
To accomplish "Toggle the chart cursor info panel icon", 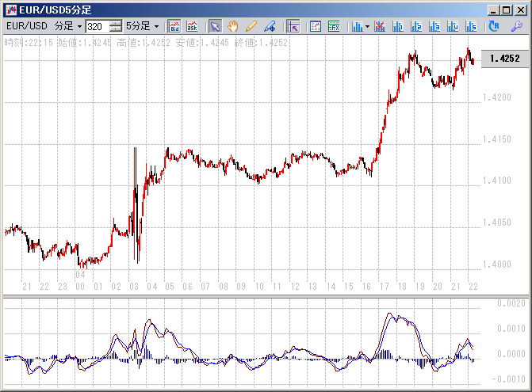I will pos(293,26).
